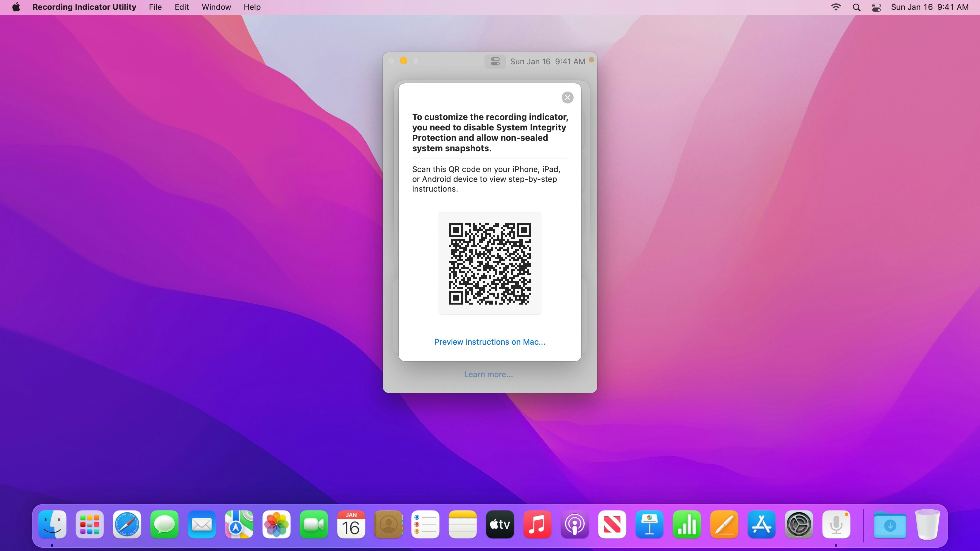Open the Edit menu

pos(182,7)
